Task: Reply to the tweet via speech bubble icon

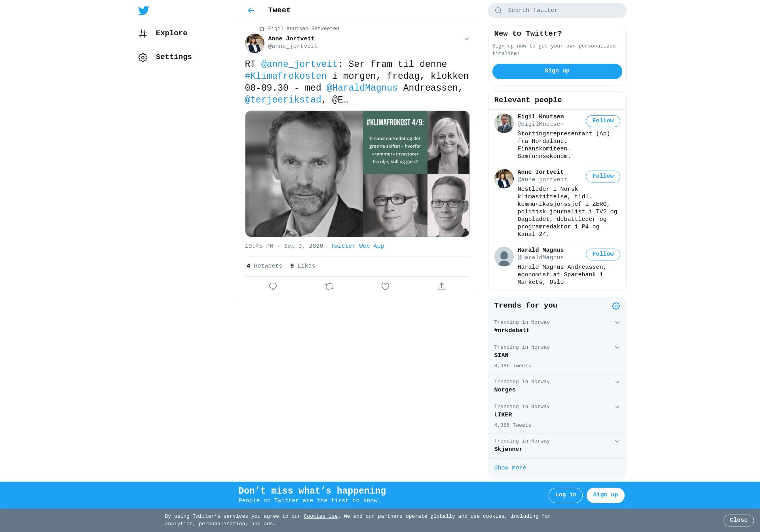Action: pyautogui.click(x=273, y=286)
